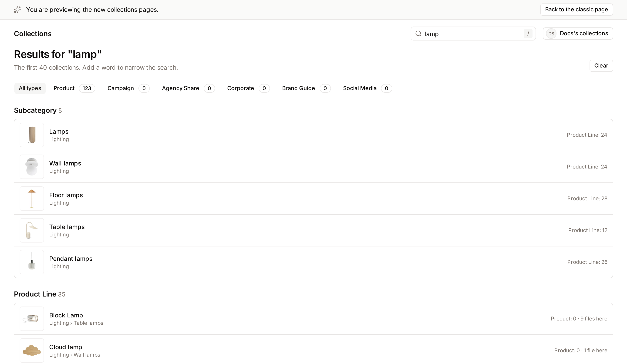Open Docs's collections switcher
This screenshot has height=364, width=627.
point(578,34)
